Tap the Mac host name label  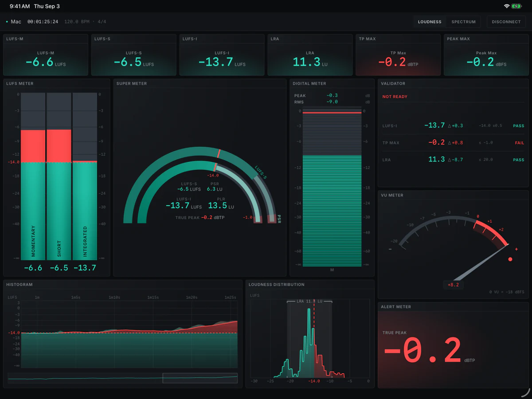coord(16,22)
